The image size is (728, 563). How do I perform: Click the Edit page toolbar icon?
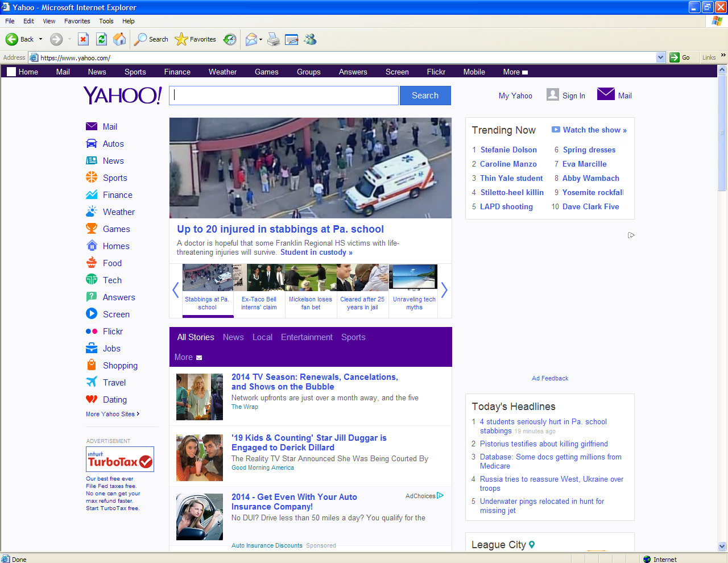tap(292, 39)
